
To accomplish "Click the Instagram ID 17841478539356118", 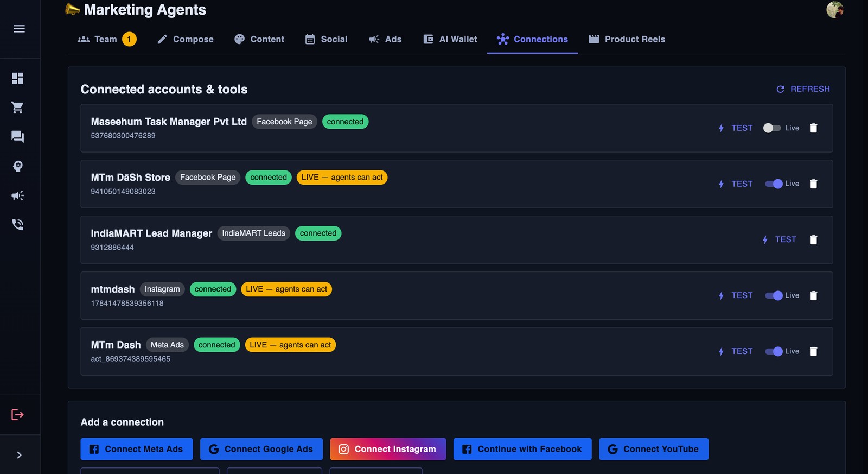I will 127,304.
